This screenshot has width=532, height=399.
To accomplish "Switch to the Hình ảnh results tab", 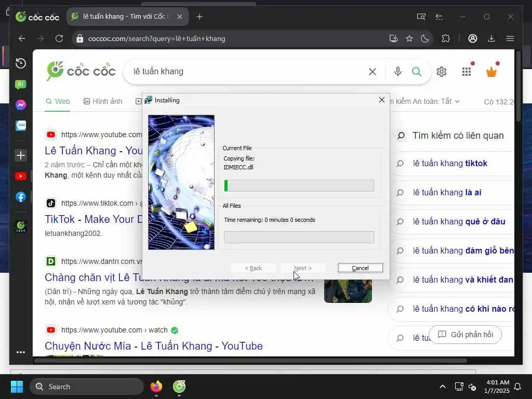I will click(x=103, y=101).
